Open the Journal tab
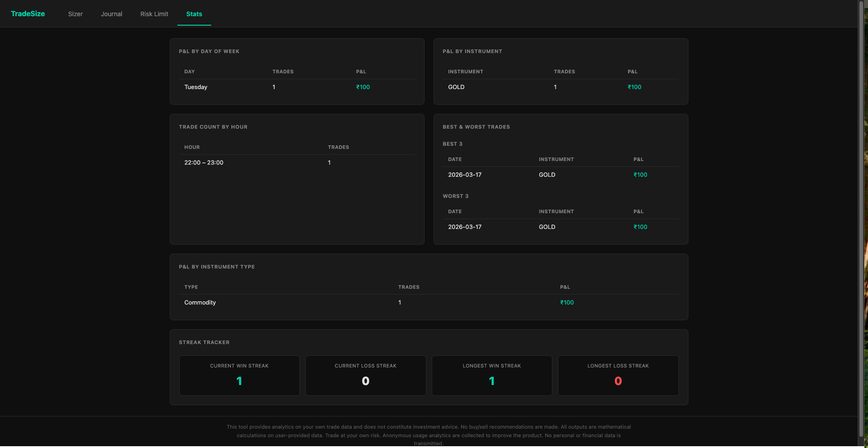 coord(111,14)
